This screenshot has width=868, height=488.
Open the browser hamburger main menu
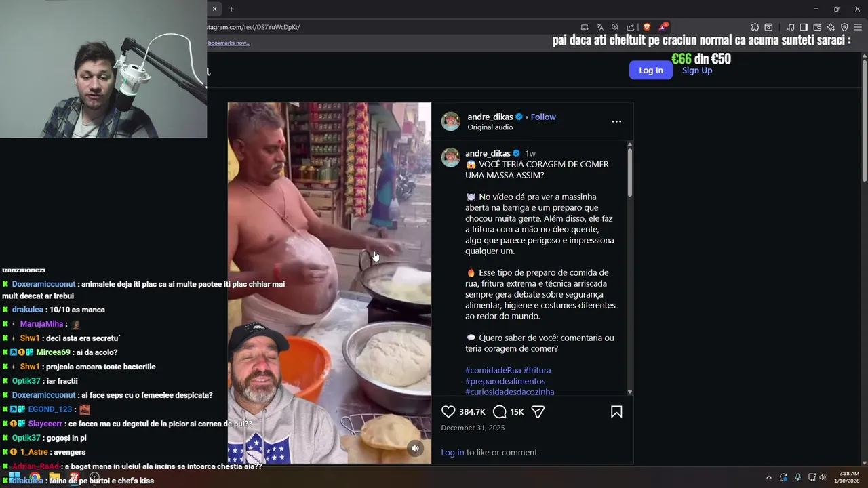tap(858, 27)
